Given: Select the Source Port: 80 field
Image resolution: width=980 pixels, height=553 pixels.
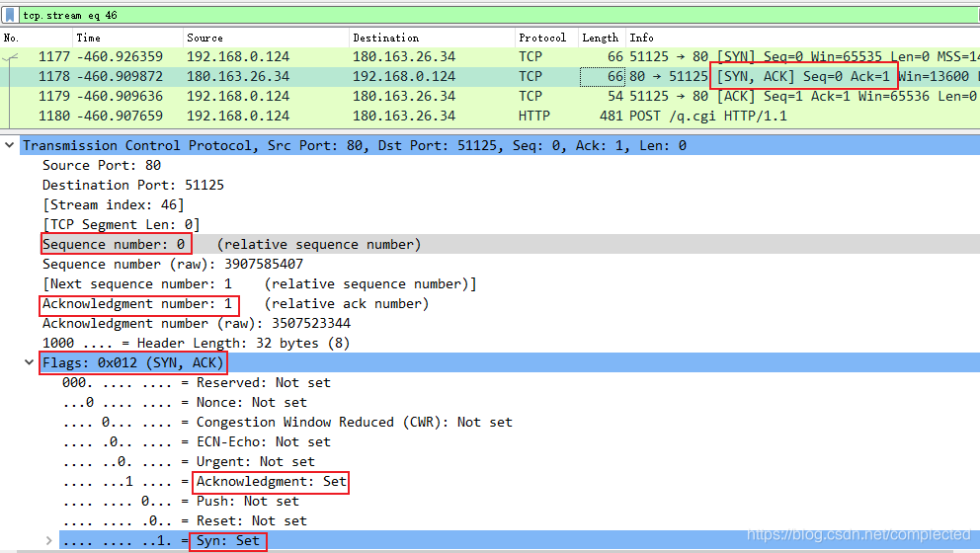Looking at the screenshot, I should click(x=101, y=166).
